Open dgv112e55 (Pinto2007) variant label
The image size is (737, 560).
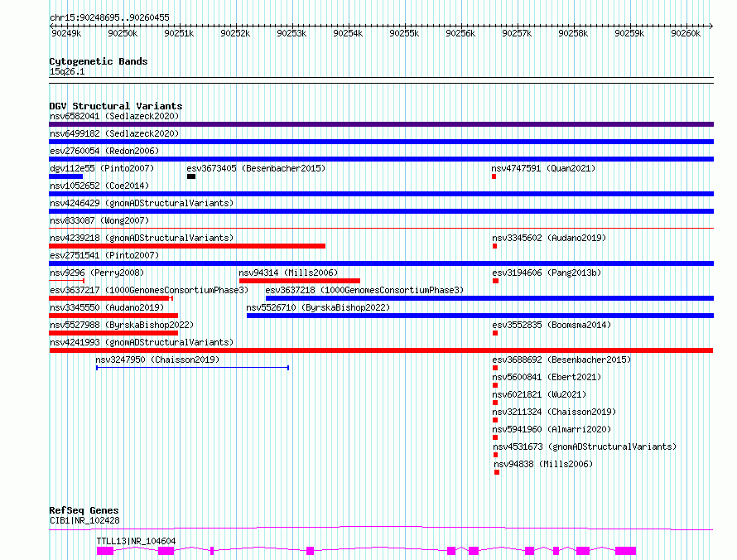tap(102, 168)
